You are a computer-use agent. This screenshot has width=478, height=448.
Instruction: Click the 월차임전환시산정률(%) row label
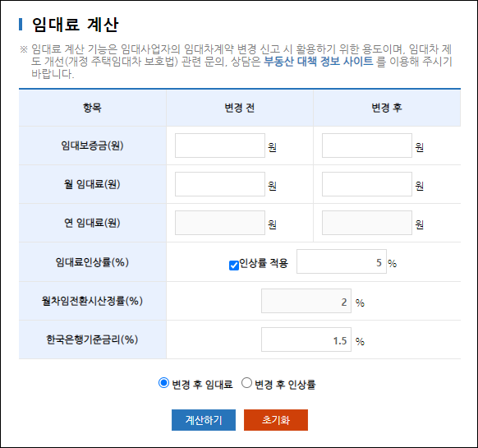tap(92, 301)
